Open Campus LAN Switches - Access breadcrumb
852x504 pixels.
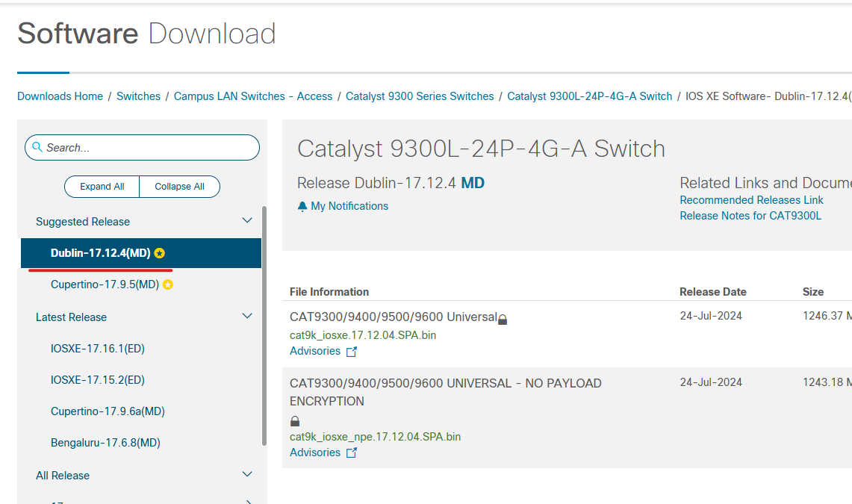253,96
